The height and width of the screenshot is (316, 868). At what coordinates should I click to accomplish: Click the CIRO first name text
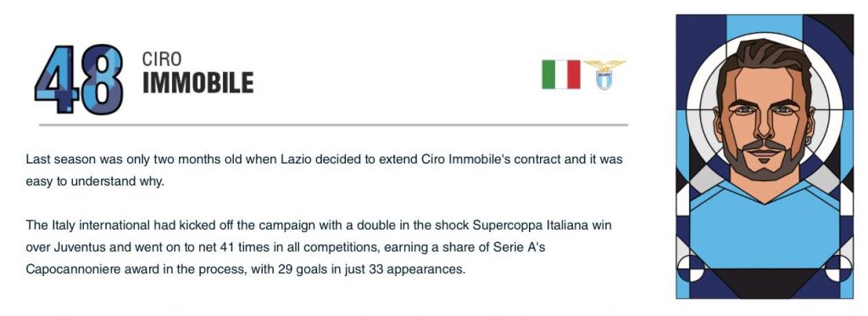pyautogui.click(x=162, y=59)
